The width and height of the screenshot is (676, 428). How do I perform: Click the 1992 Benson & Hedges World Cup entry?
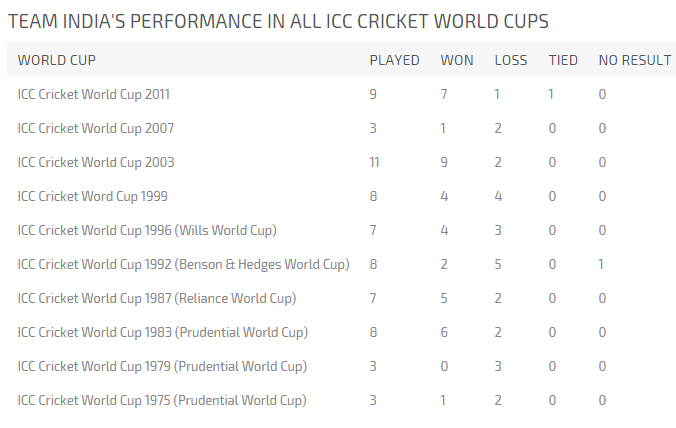pos(183,264)
